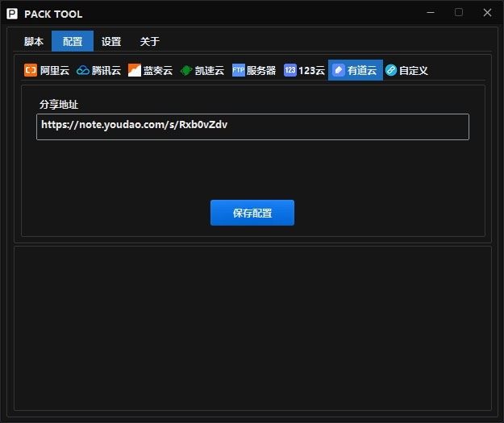Viewport: 504px width, 423px height.
Task: Click the Lanzou Cloud icon
Action: (135, 70)
